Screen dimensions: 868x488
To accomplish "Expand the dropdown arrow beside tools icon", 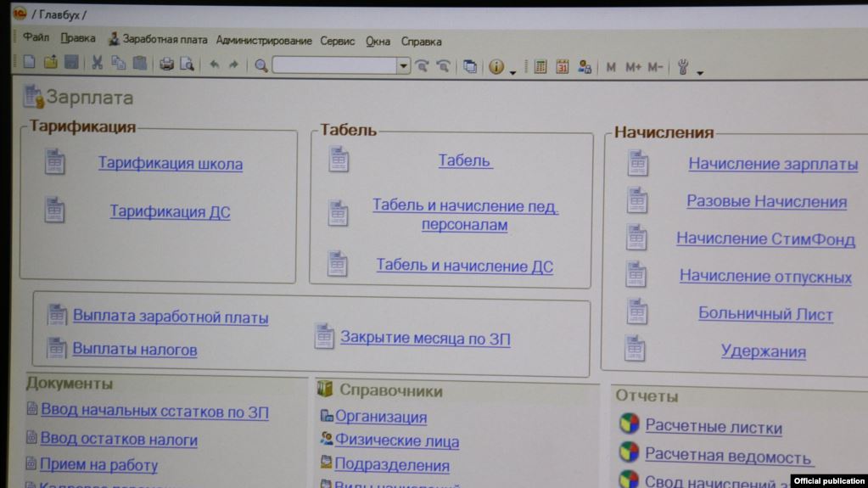I will (699, 73).
